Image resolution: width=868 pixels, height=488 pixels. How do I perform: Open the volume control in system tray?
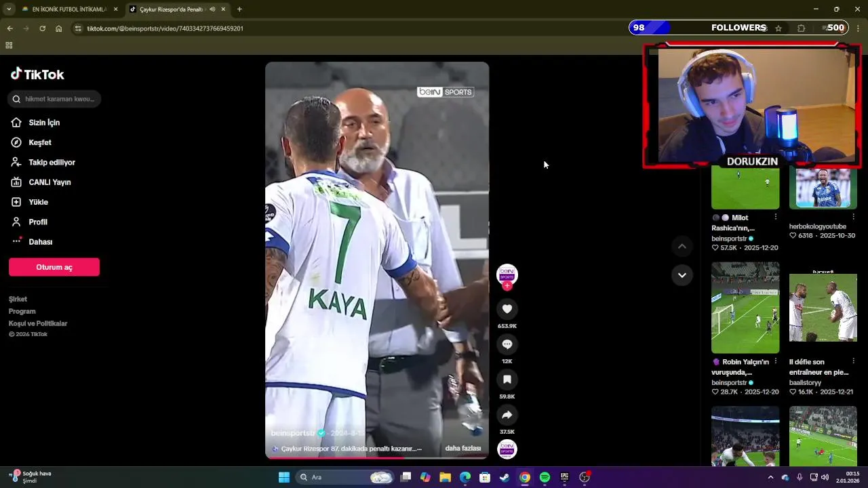[825, 477]
